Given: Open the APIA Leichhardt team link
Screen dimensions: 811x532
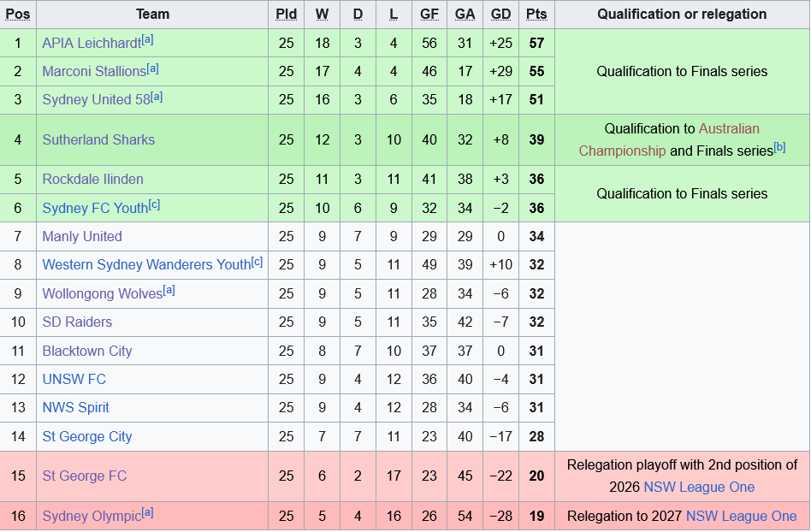Looking at the screenshot, I should tap(92, 44).
